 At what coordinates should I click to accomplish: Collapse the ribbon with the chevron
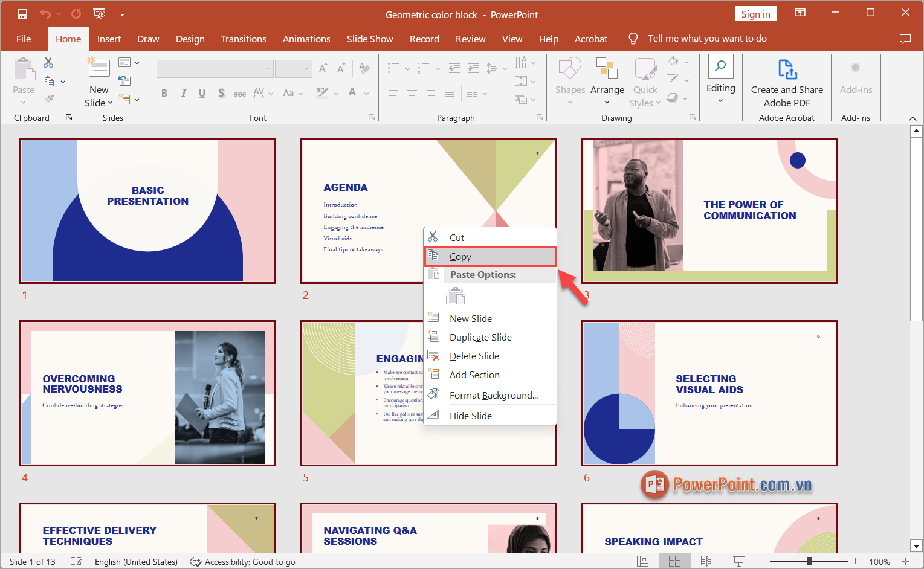(x=912, y=118)
